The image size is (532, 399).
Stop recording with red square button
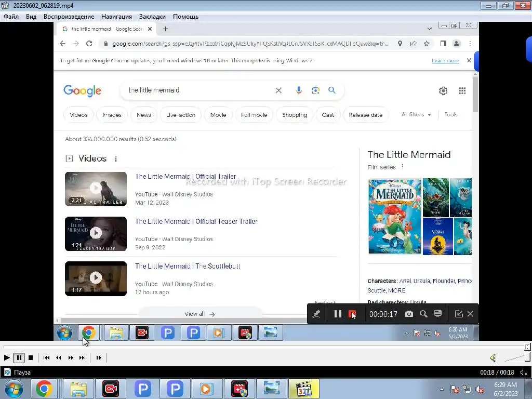point(352,314)
